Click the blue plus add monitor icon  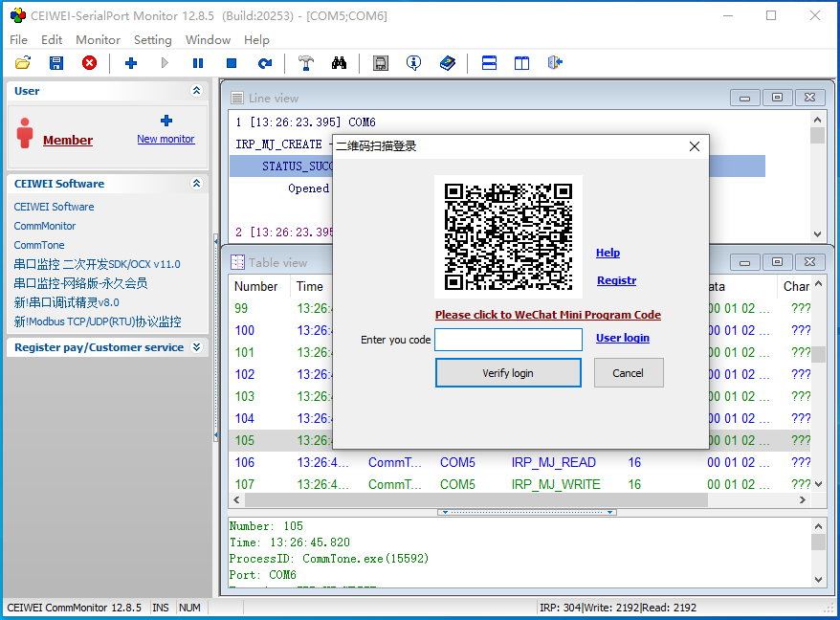click(x=131, y=63)
